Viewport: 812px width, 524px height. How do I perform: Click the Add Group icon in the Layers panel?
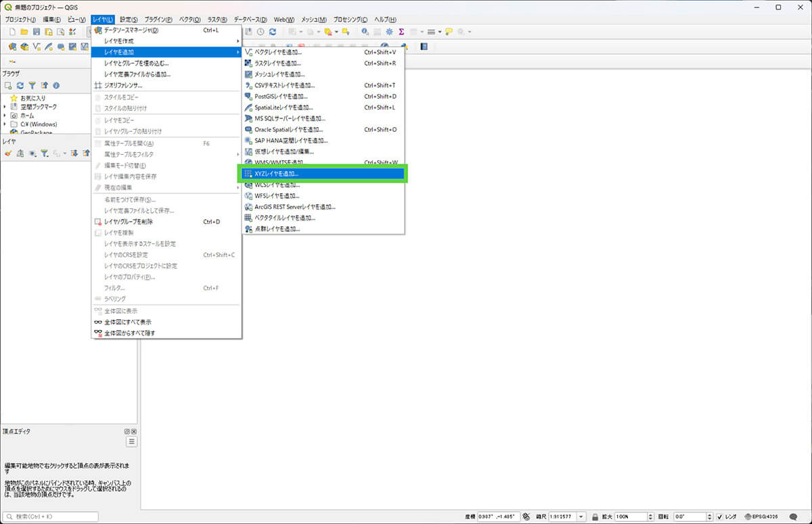pyautogui.click(x=20, y=153)
